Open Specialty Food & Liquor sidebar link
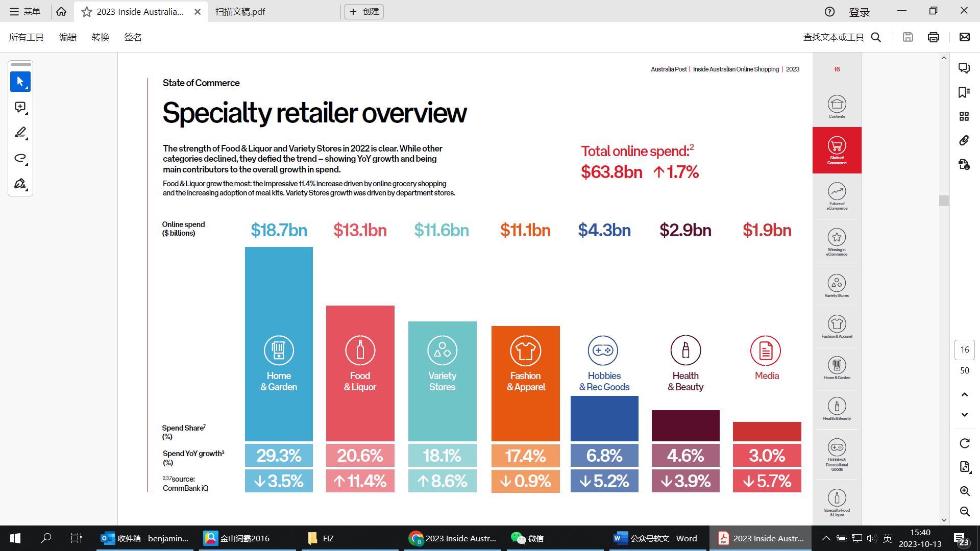 [x=837, y=503]
